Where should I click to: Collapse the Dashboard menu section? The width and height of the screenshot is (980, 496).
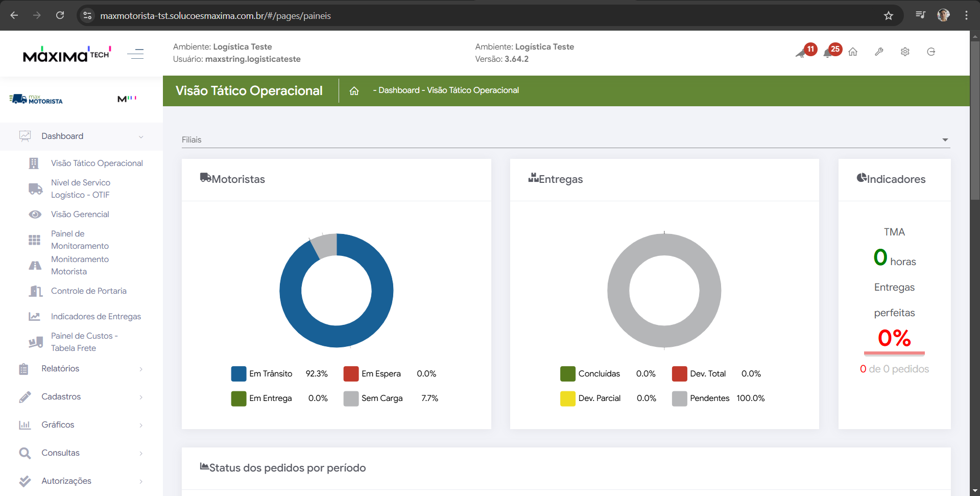pos(82,136)
